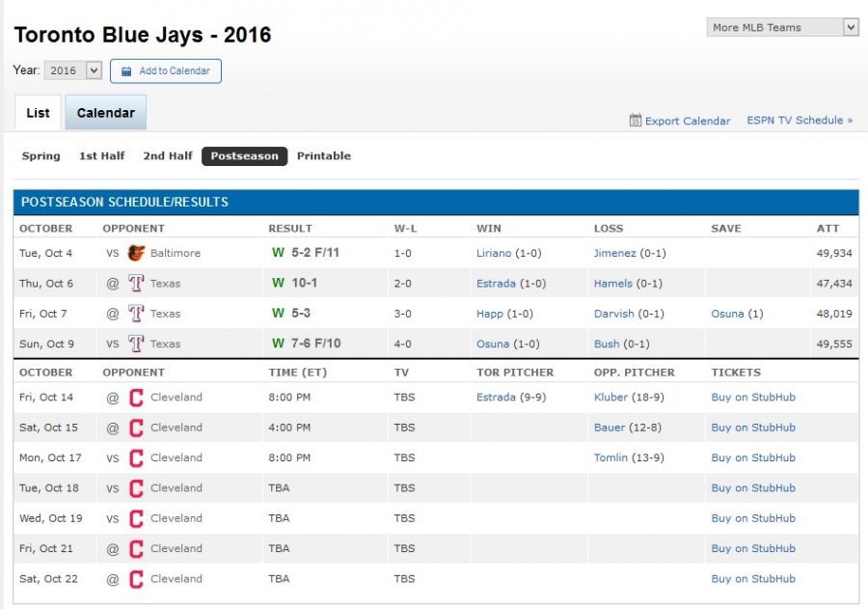
Task: Open Happ player link
Action: point(490,314)
